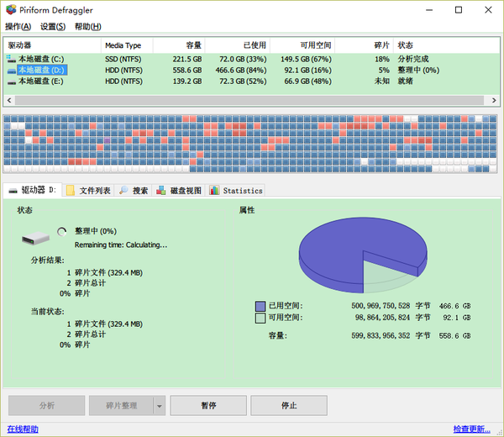Screen dimensions: 504x437
Task: Click the horizontal scrollbar thumb in drive list
Action: 249,100
